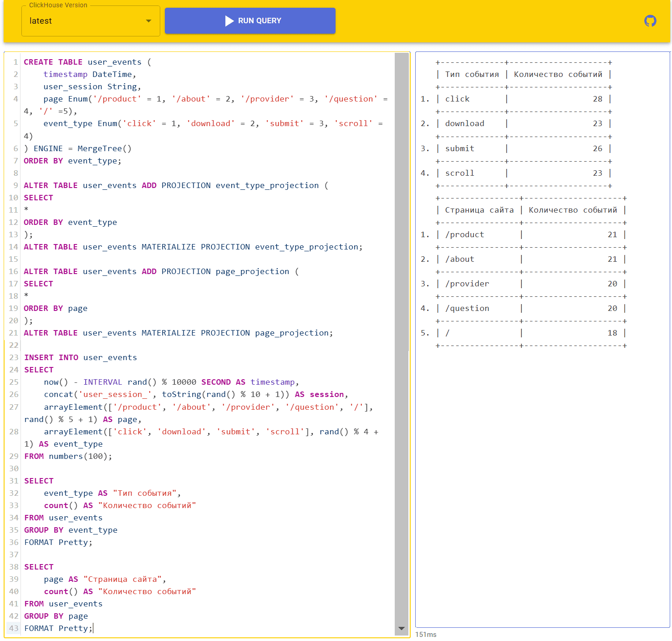Click "INSERT INTO" keyword on line 23
This screenshot has width=672, height=641.
[51, 357]
